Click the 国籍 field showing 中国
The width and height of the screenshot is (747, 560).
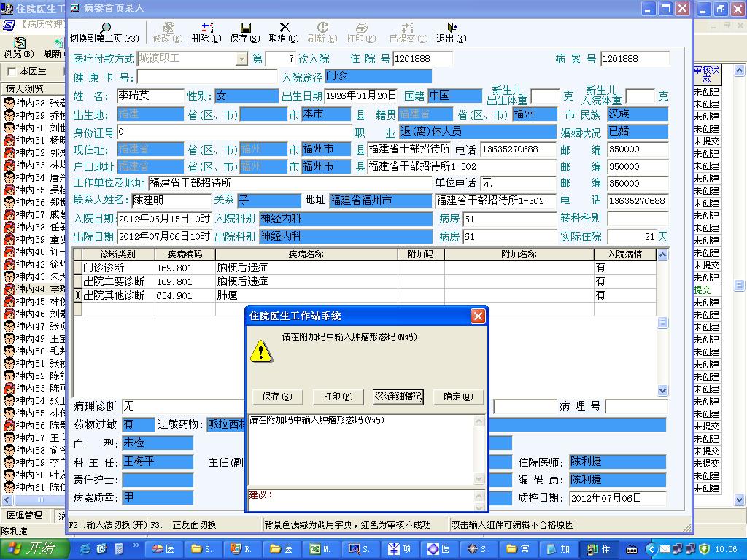(455, 96)
